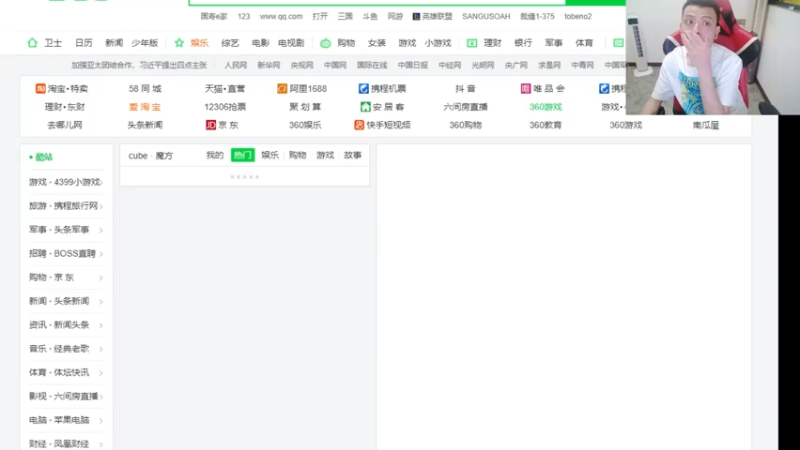
Task: Open the 娱乐 tab in the cube魔方 panel
Action: click(x=270, y=155)
